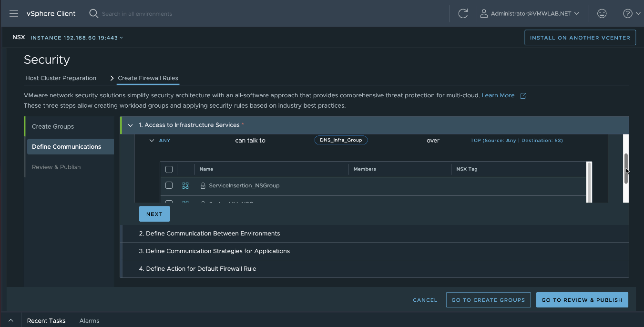Screen dimensions: 644x327
Task: Click Go to Create Groups button
Action: 488,300
